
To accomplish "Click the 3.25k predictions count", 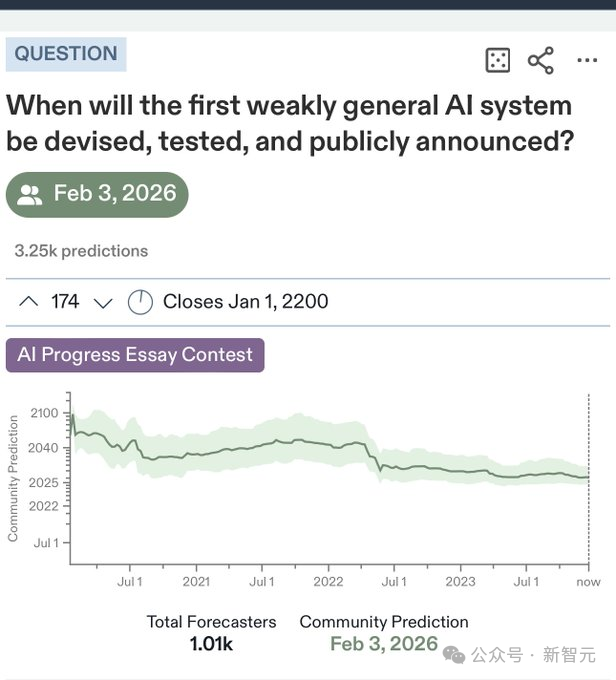I will click(x=81, y=251).
